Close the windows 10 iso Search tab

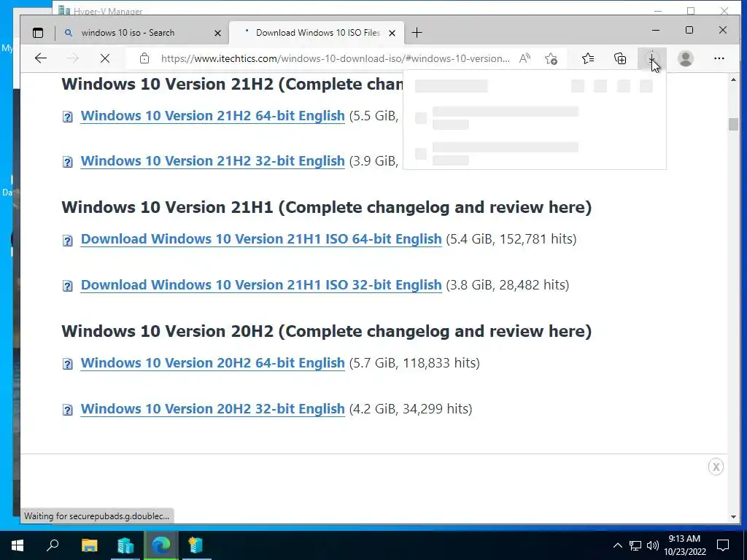(217, 33)
